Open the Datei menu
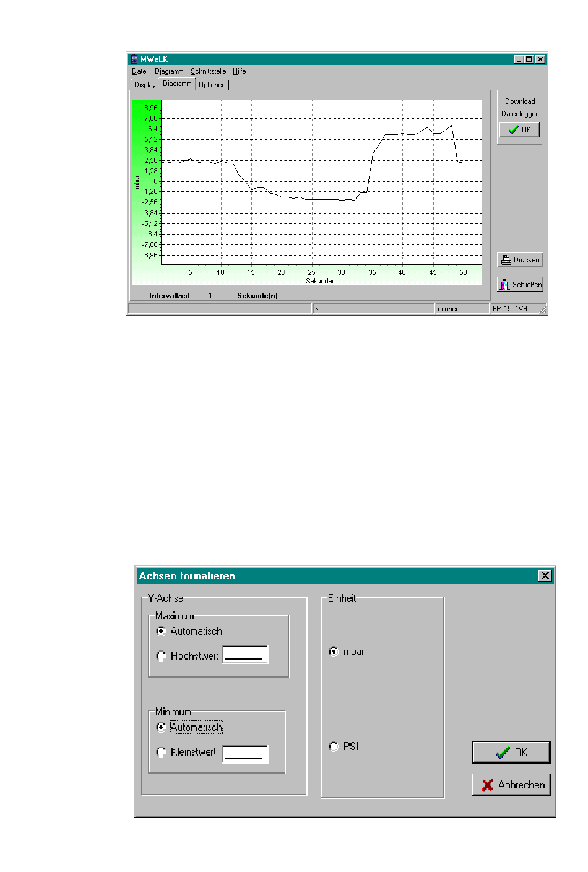Screen dimensions: 588x872 140,71
